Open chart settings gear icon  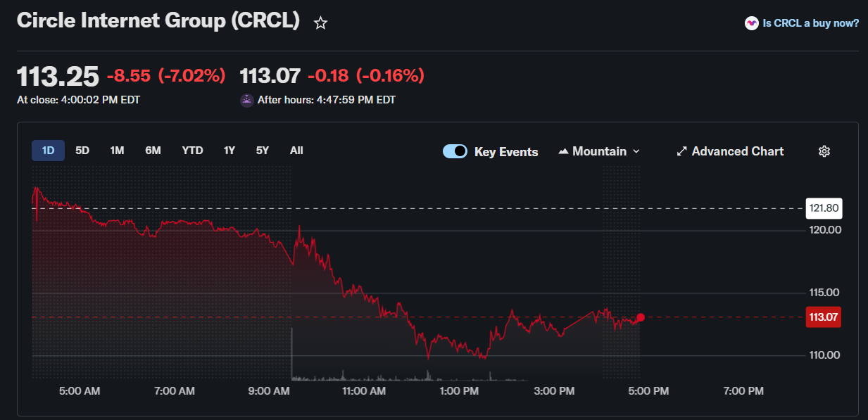[x=824, y=151]
